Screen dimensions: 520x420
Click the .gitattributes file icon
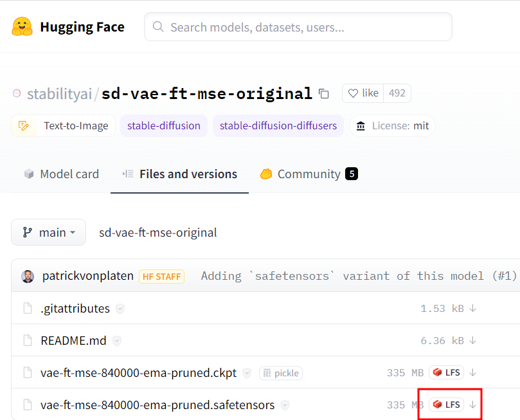tap(28, 308)
